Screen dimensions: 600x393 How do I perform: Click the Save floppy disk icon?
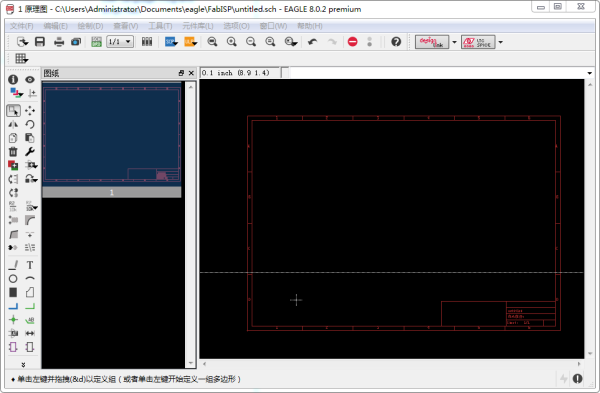pyautogui.click(x=40, y=42)
